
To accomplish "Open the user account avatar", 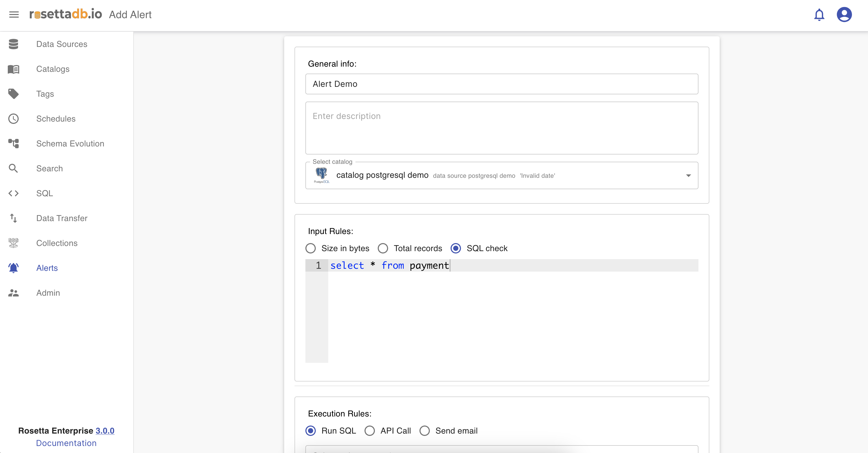I will tap(844, 15).
